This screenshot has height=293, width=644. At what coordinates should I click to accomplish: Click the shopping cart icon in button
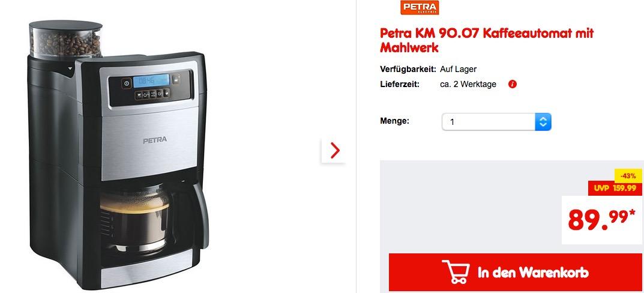[x=456, y=271]
